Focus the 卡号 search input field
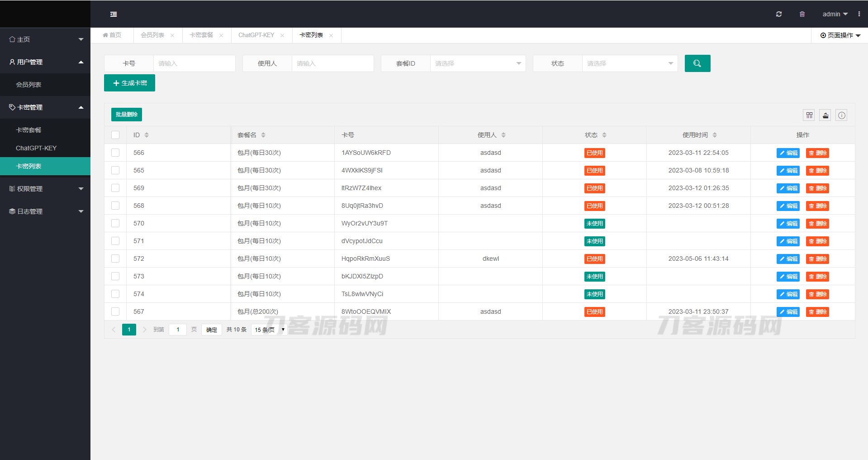 click(x=194, y=63)
